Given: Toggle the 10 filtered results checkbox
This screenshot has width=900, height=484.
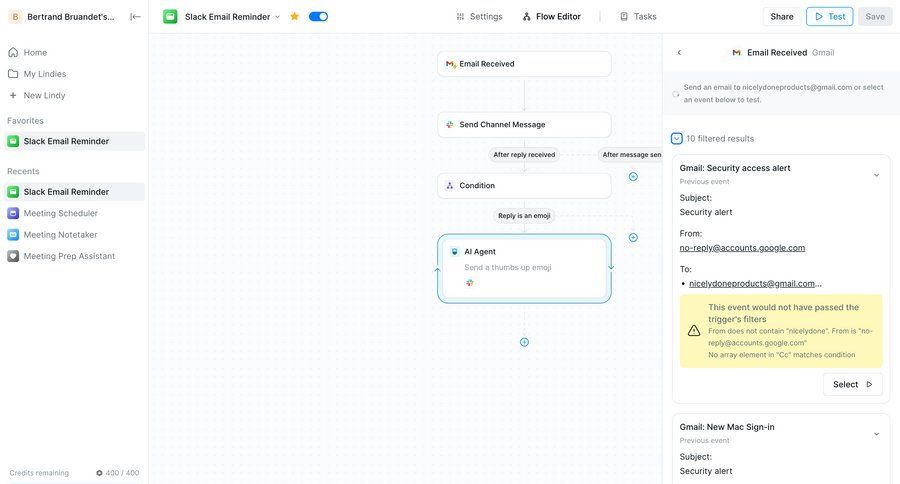Looking at the screenshot, I should (677, 138).
